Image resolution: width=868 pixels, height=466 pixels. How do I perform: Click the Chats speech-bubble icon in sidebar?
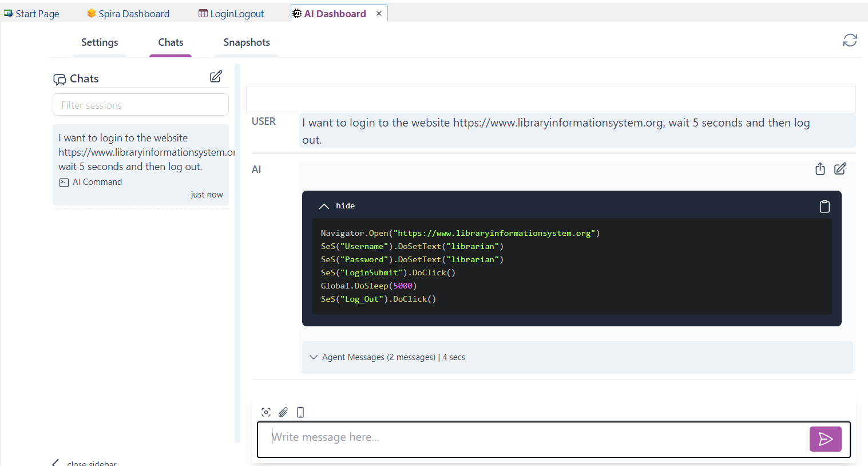click(x=60, y=78)
